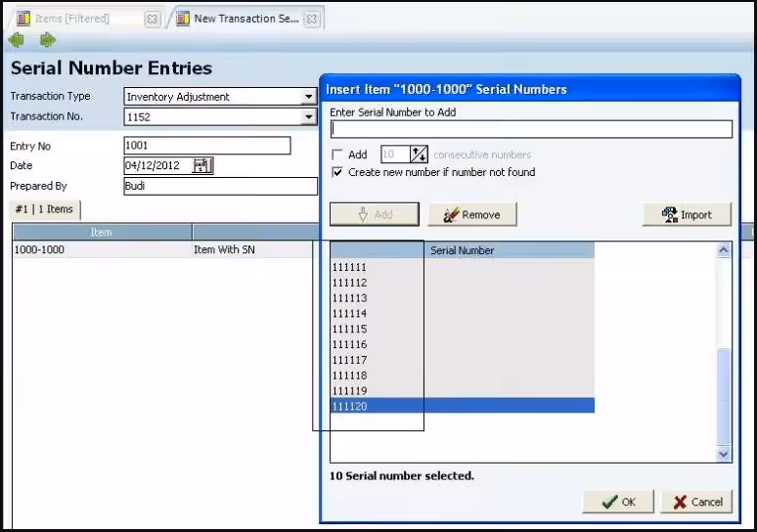Select serial number 111112
The image size is (757, 532).
point(462,283)
